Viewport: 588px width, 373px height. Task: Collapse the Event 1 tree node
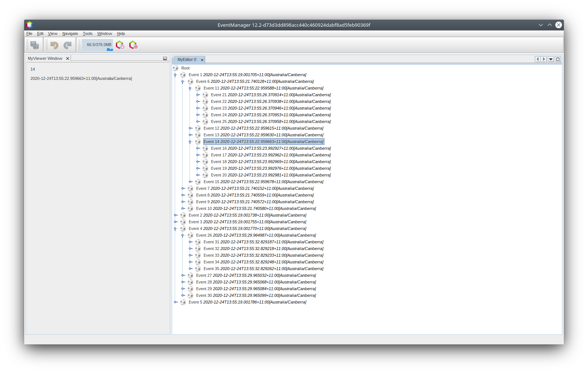tap(175, 75)
